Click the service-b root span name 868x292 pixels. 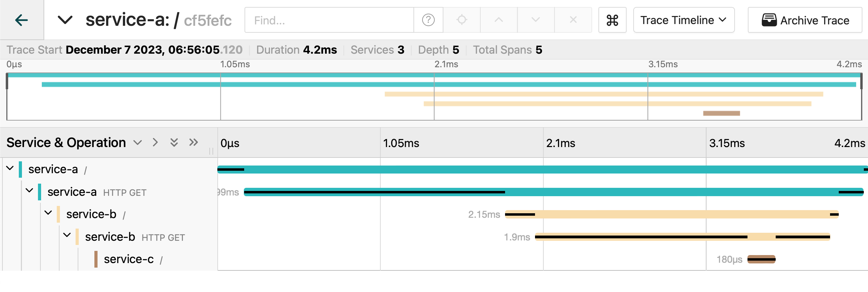point(91,214)
